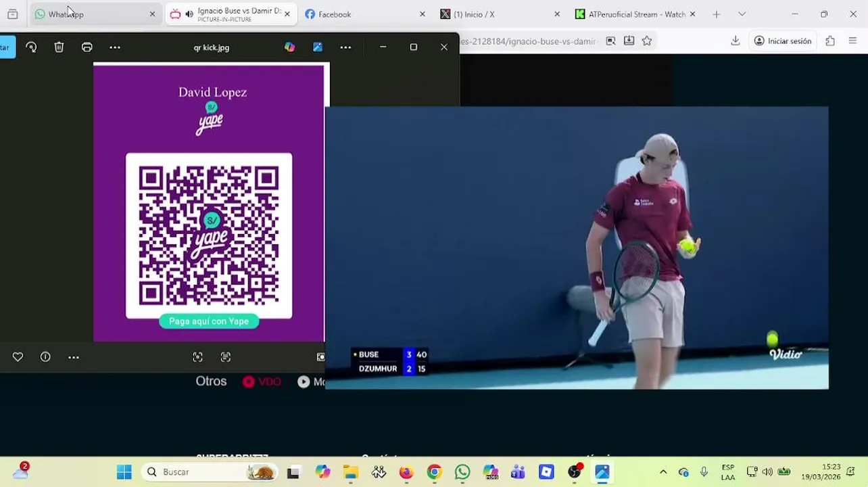Click the address bar URL text
The image size is (868, 487).
click(x=529, y=41)
